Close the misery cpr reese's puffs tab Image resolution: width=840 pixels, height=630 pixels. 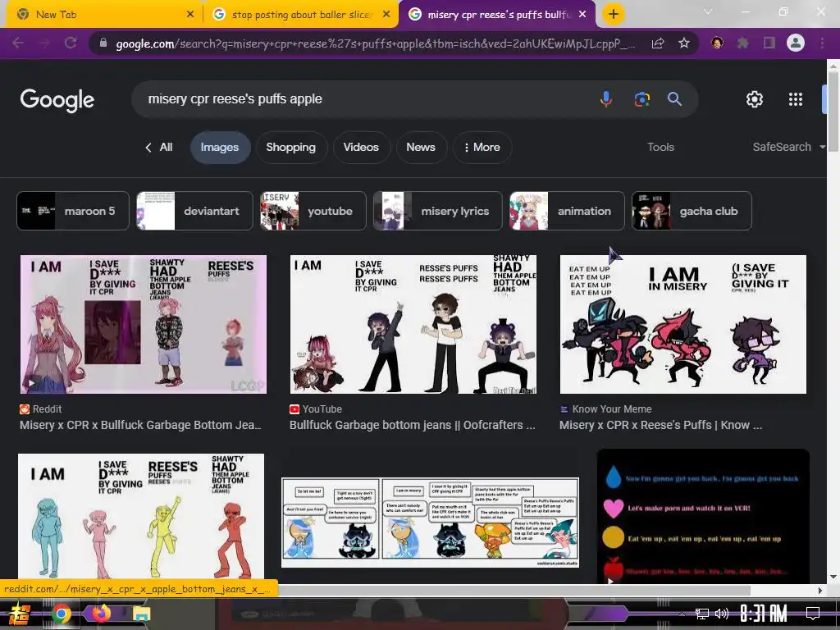pos(582,15)
